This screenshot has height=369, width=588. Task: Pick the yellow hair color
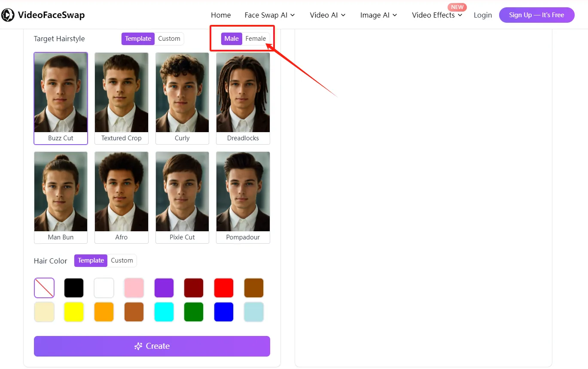point(74,312)
